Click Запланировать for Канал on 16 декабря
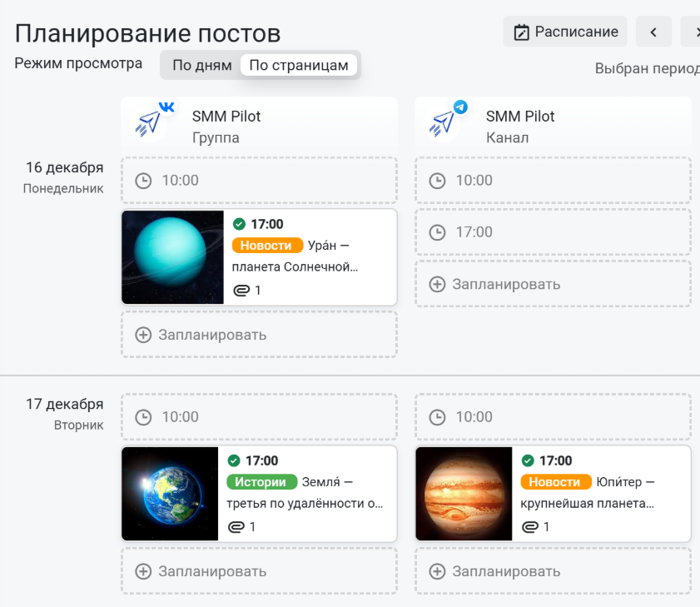This screenshot has height=607, width=700. click(x=553, y=284)
